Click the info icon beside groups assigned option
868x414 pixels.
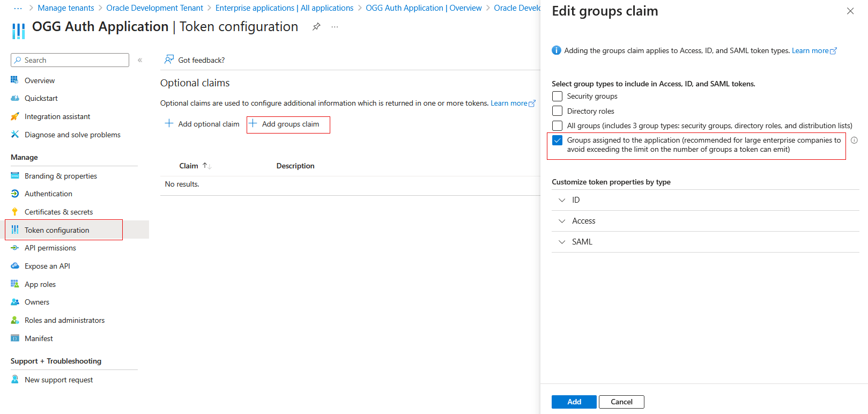pyautogui.click(x=854, y=141)
